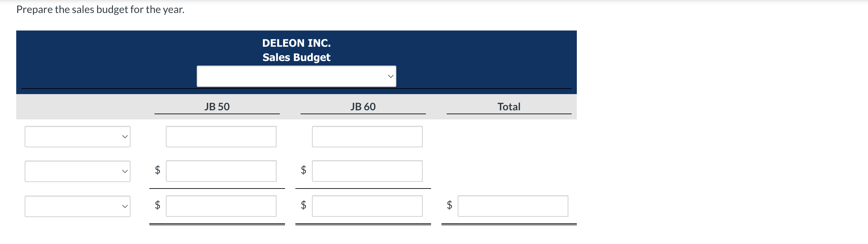This screenshot has width=868, height=244.
Task: Select the second row JB 50 dollar field
Action: pos(221,171)
